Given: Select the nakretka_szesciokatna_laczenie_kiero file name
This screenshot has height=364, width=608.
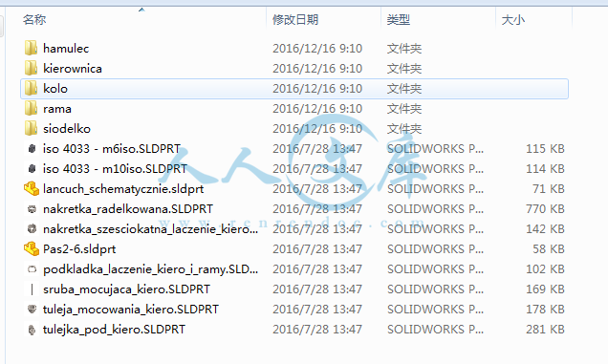Looking at the screenshot, I should click(x=150, y=228).
